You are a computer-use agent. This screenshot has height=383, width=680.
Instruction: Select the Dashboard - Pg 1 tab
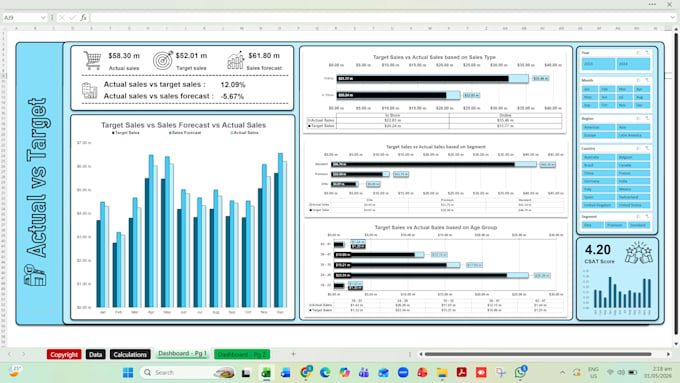tap(182, 354)
